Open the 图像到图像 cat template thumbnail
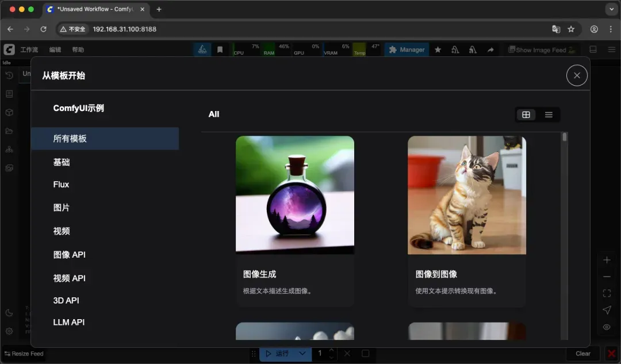This screenshot has height=364, width=621. click(x=466, y=195)
